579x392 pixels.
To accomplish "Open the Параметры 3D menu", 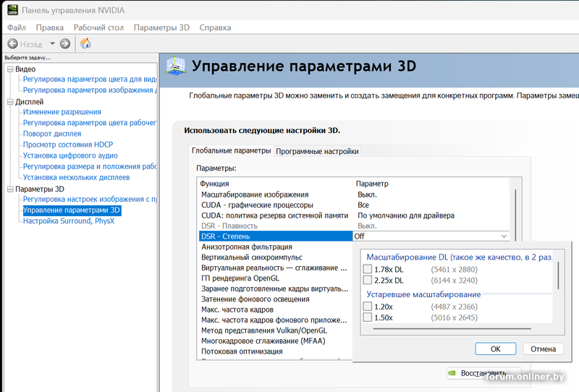I will pos(161,27).
